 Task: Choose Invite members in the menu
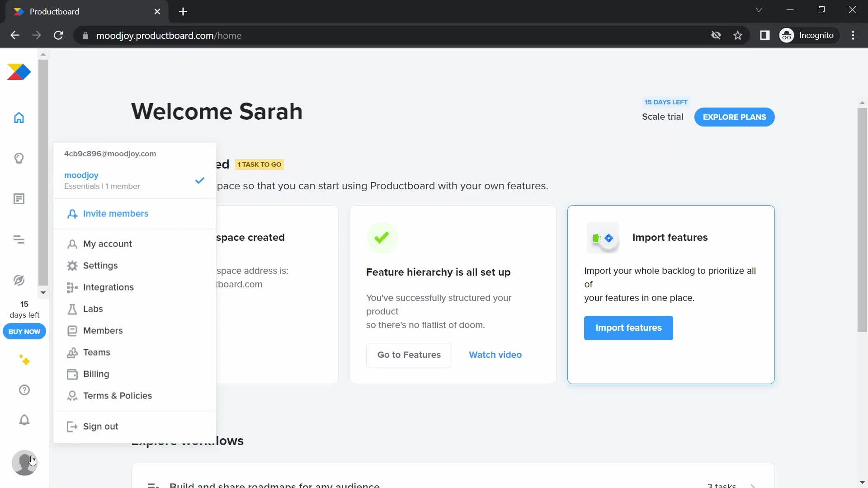click(135, 214)
